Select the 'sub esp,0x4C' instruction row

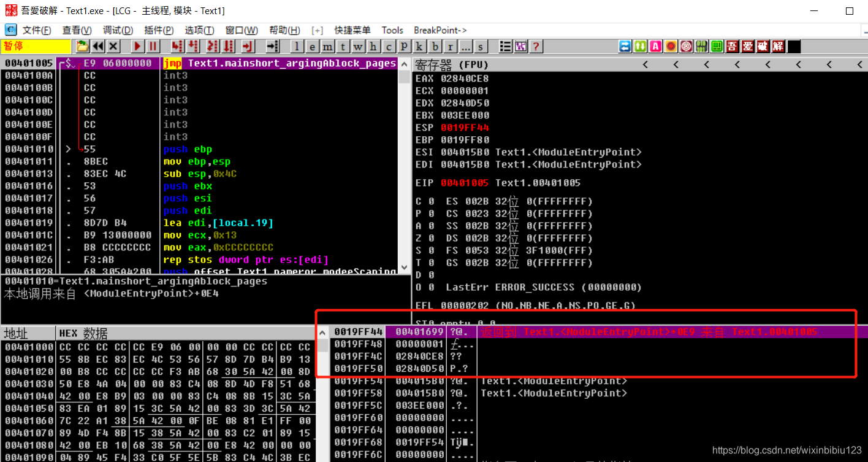pos(200,174)
